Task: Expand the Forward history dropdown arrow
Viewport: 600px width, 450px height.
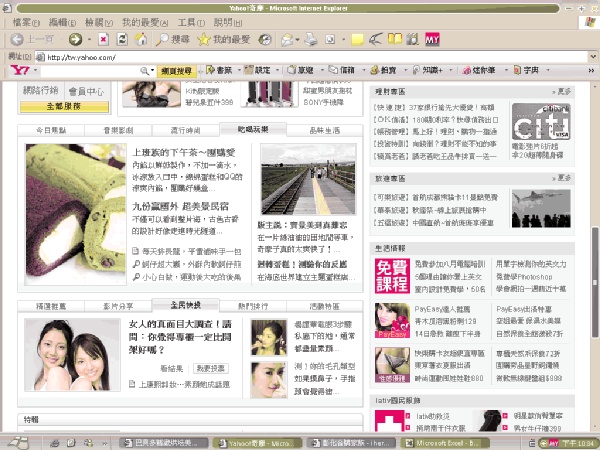Action: [89, 39]
